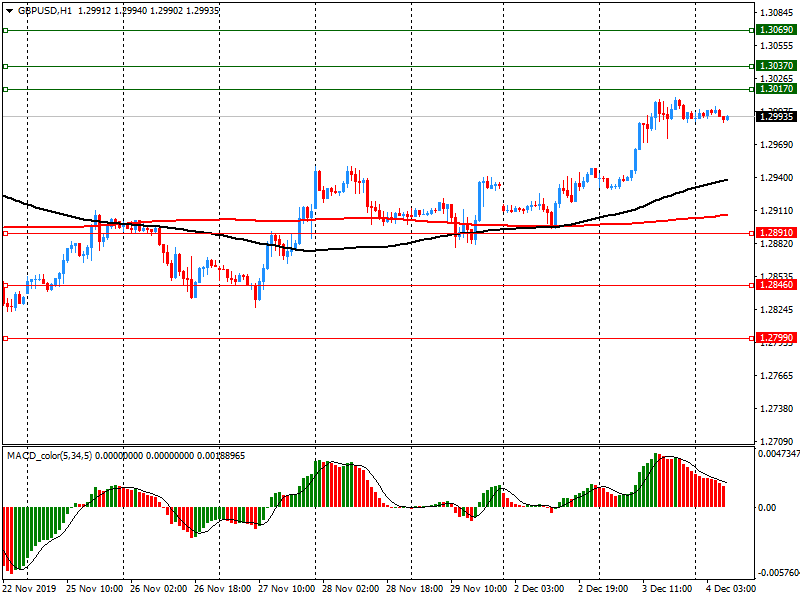Select the green 1.30370 price level tag
This screenshot has height=600, width=800.
(777, 66)
